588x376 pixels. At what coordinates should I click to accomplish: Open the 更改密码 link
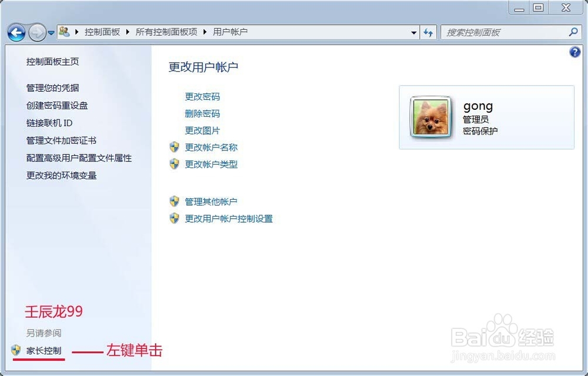pos(202,96)
